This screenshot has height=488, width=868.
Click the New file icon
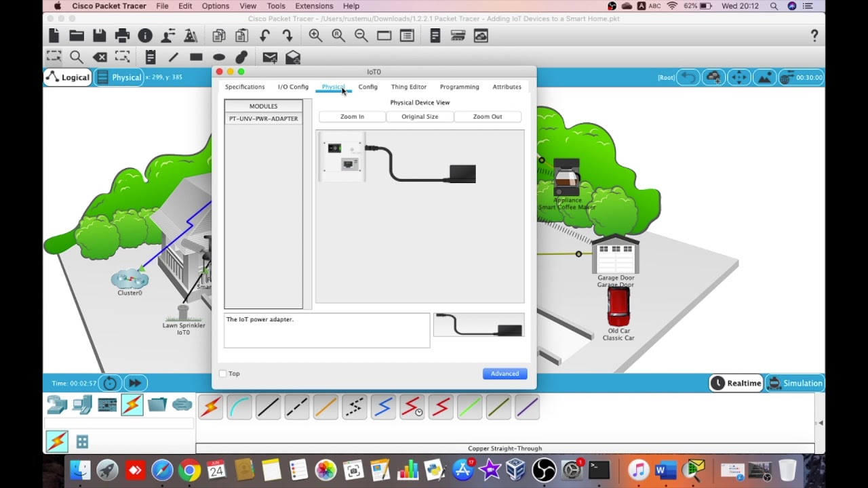[x=54, y=36]
